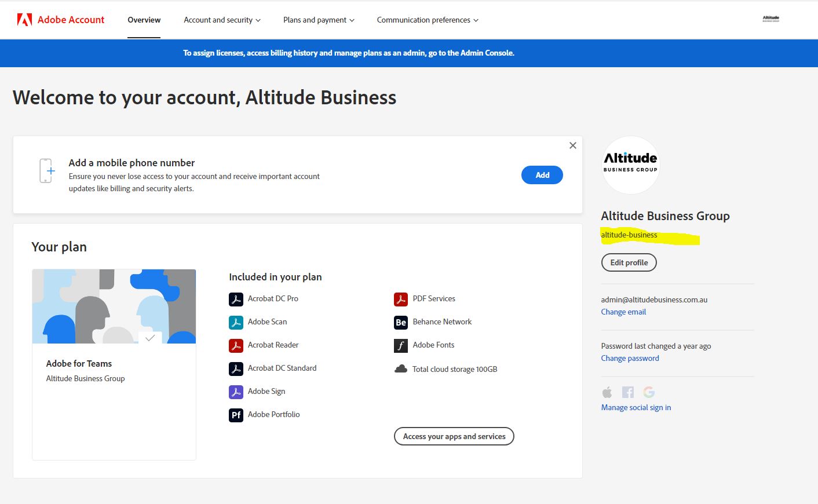The image size is (818, 504).
Task: Open Adobe Sign via its icon
Action: pyautogui.click(x=236, y=391)
